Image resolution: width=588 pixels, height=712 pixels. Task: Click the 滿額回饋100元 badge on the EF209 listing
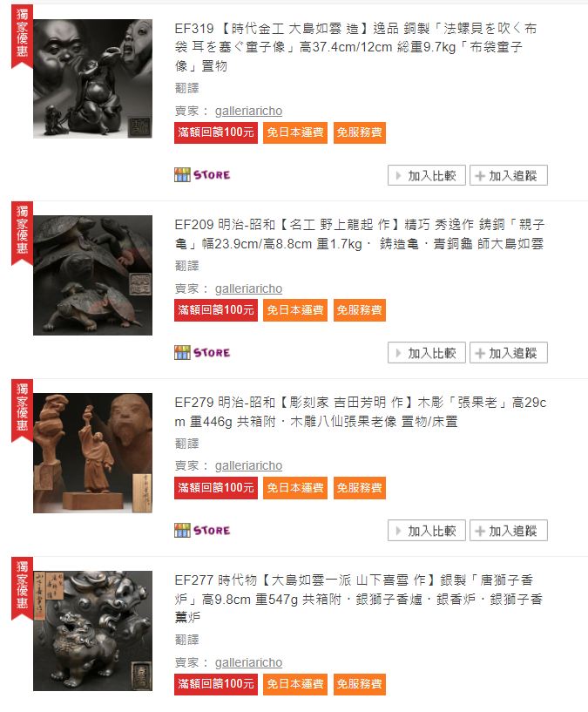click(x=216, y=310)
